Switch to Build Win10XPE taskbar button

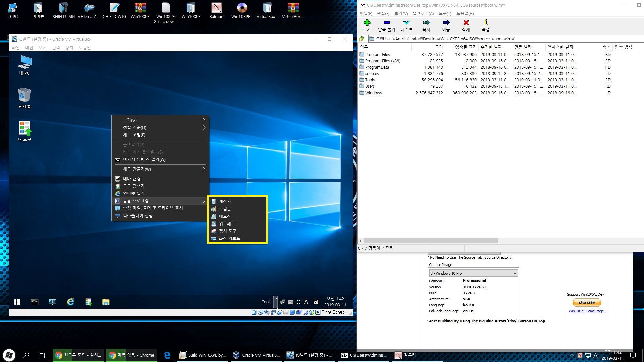tap(203, 355)
